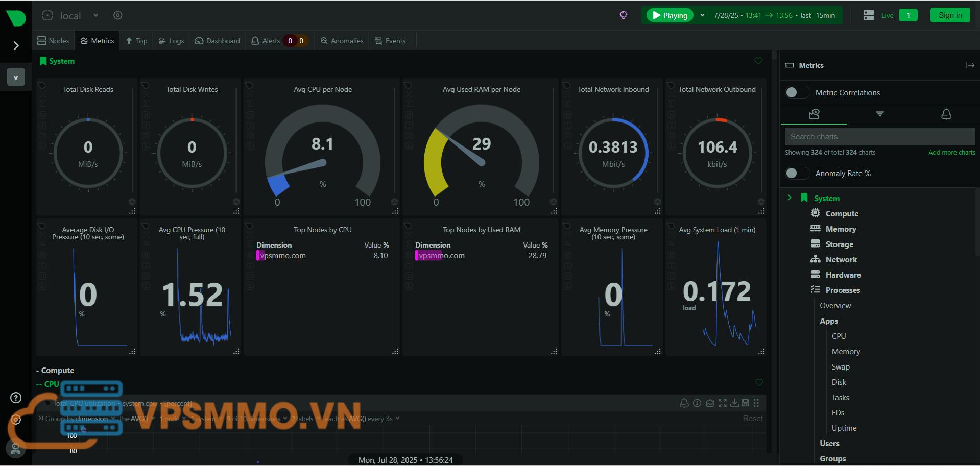Open the alerts bell tab in Metrics panel
This screenshot has height=466, width=980.
coord(946,114)
